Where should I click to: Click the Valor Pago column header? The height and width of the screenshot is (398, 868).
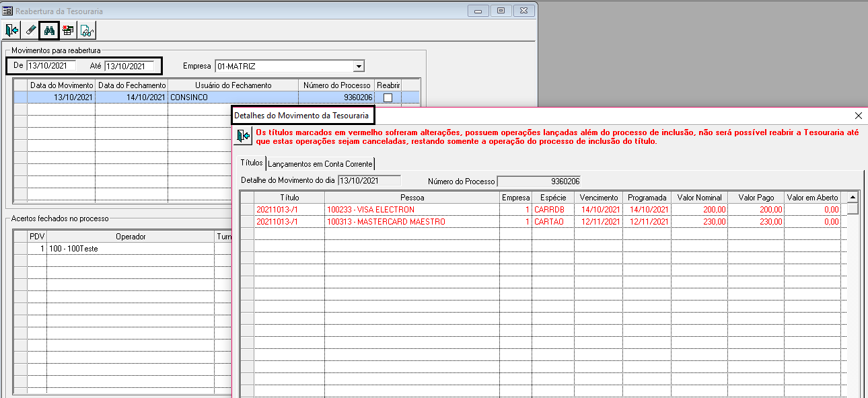click(x=756, y=198)
